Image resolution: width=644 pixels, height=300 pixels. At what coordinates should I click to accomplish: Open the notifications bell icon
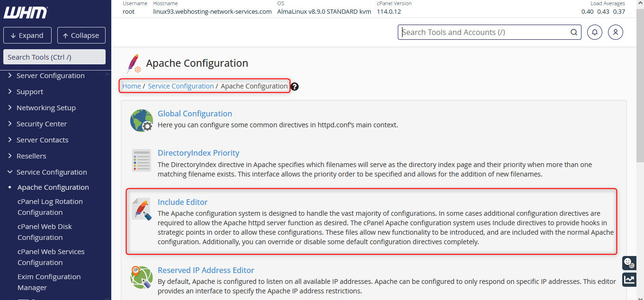tap(595, 32)
